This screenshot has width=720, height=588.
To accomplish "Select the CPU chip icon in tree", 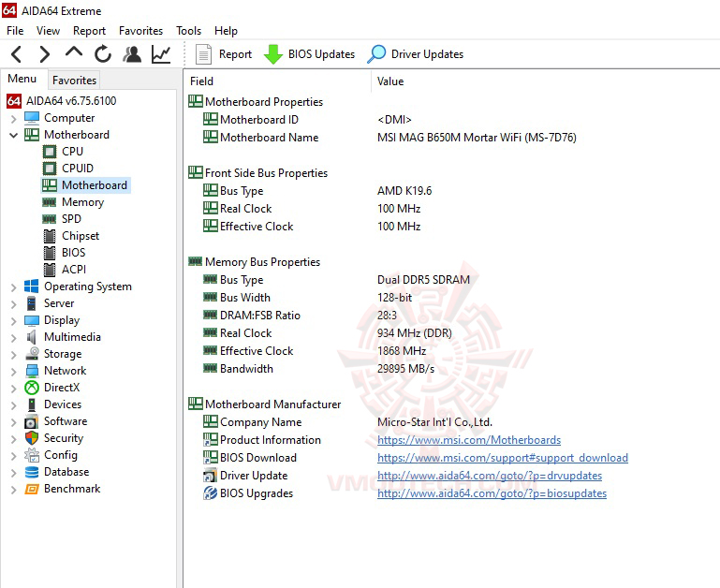I will tap(50, 152).
